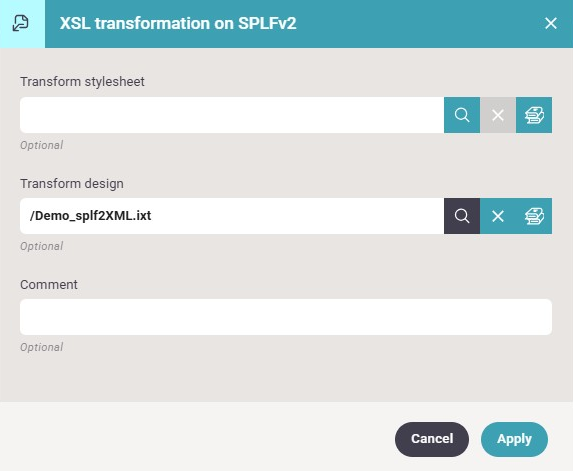Focus the Comment input box
The height and width of the screenshot is (471, 573).
coord(286,317)
